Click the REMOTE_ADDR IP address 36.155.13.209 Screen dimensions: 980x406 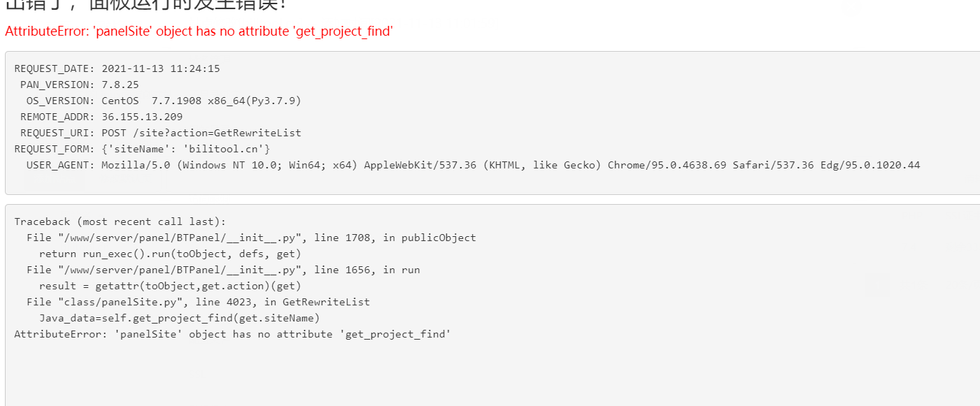(x=142, y=117)
